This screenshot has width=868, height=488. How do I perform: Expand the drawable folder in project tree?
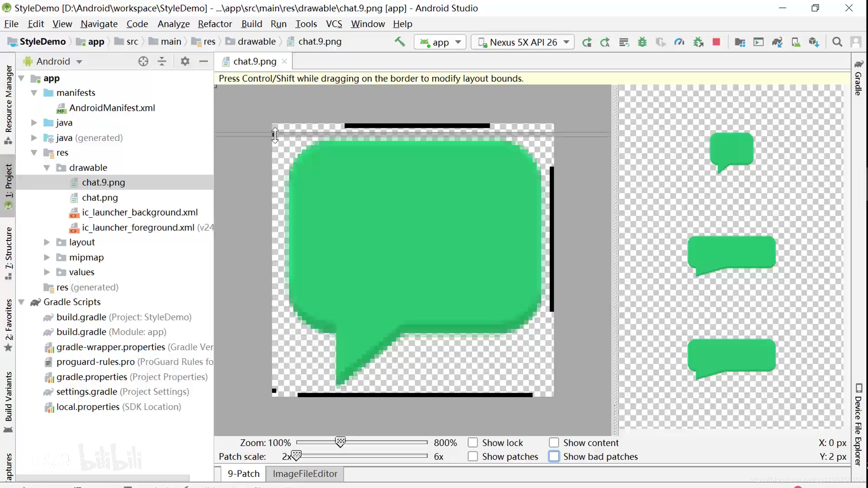(47, 167)
